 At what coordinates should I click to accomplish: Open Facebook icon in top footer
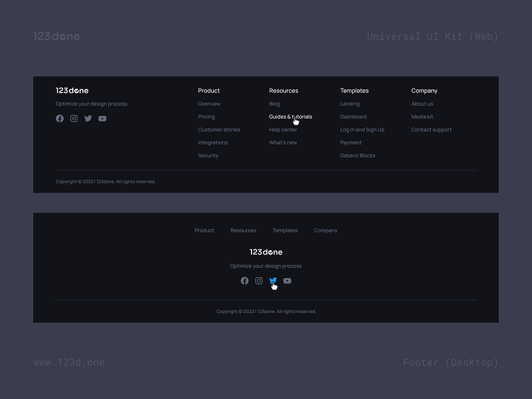(60, 118)
